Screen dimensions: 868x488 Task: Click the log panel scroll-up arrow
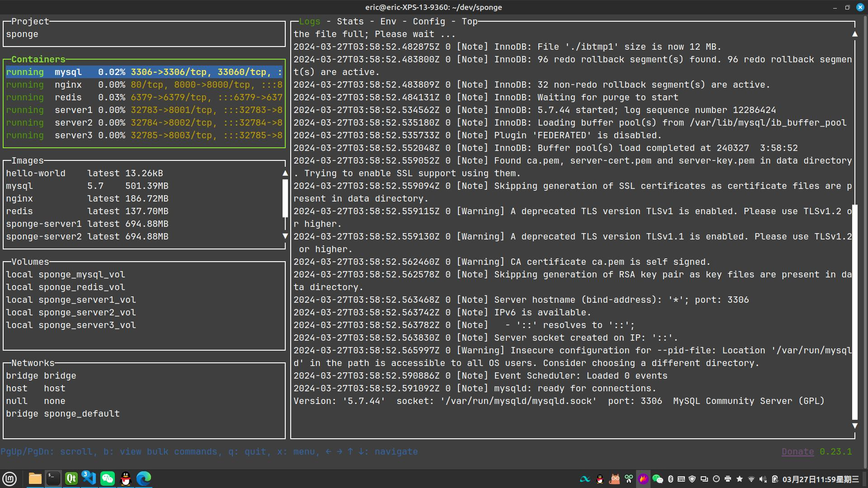854,34
